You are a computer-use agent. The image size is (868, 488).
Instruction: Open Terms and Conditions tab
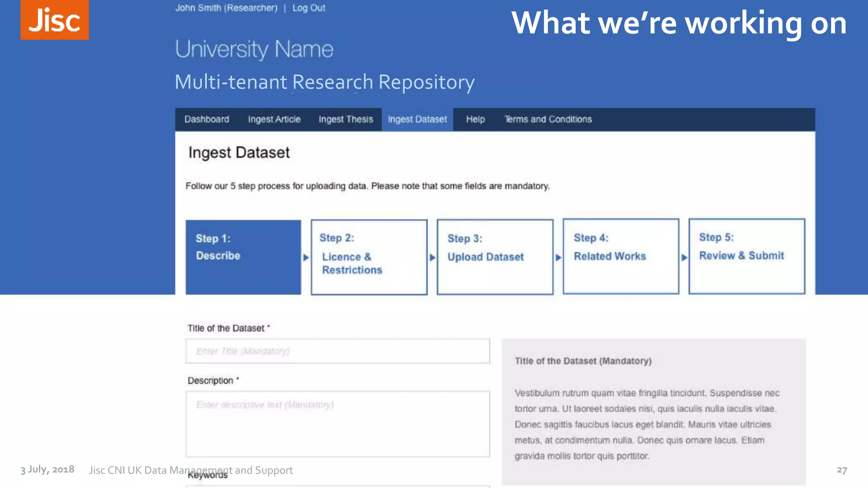point(548,119)
